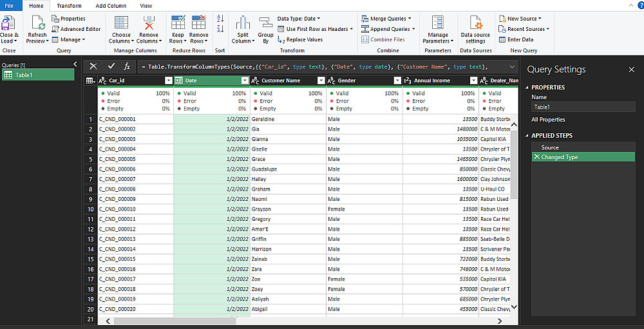Switch to the Transform tab
The image size is (644, 329).
click(x=69, y=6)
